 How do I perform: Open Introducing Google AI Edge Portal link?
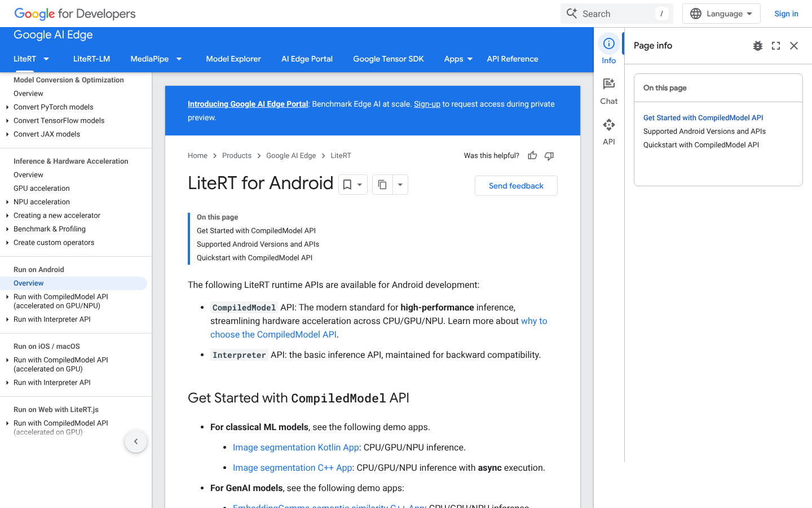point(248,104)
